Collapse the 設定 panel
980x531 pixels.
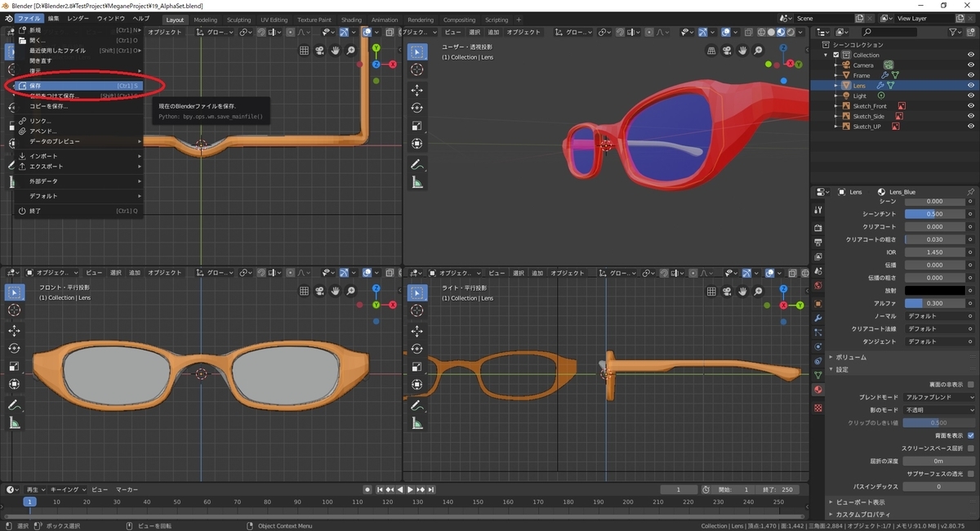click(841, 369)
